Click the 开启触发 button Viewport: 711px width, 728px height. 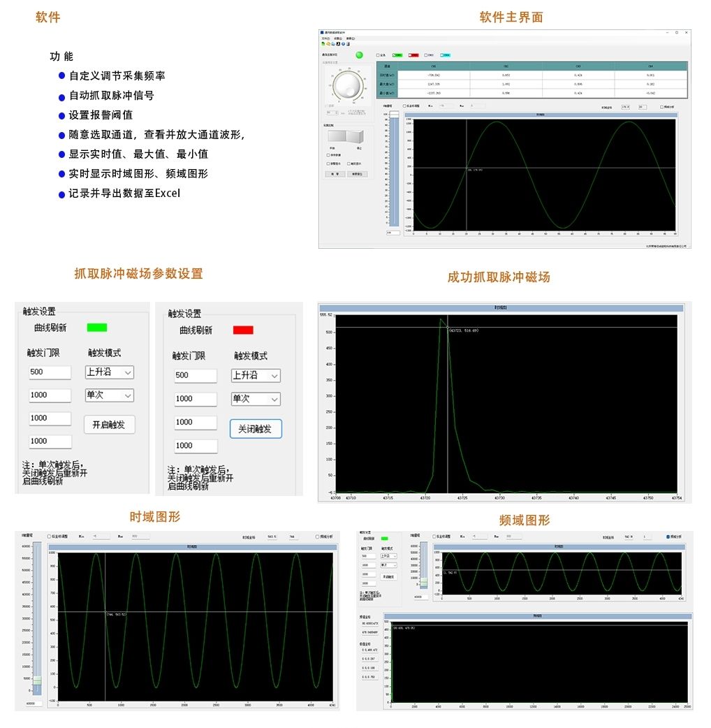(109, 424)
